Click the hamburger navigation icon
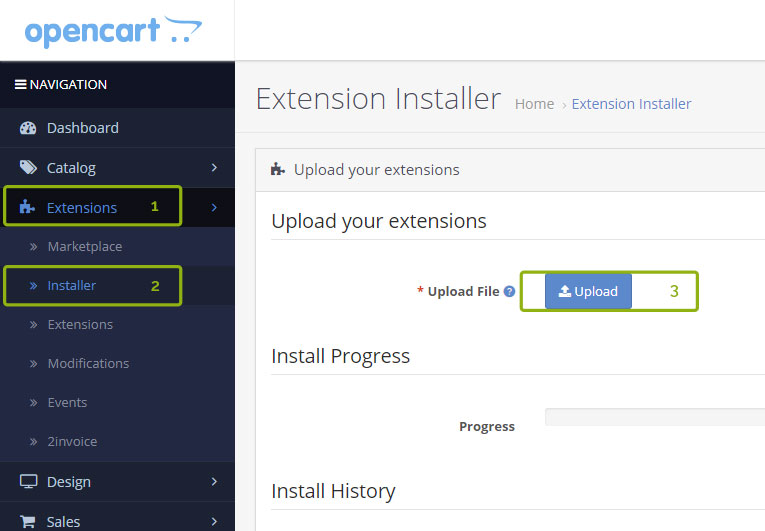Screen dimensions: 765x531 coord(20,84)
